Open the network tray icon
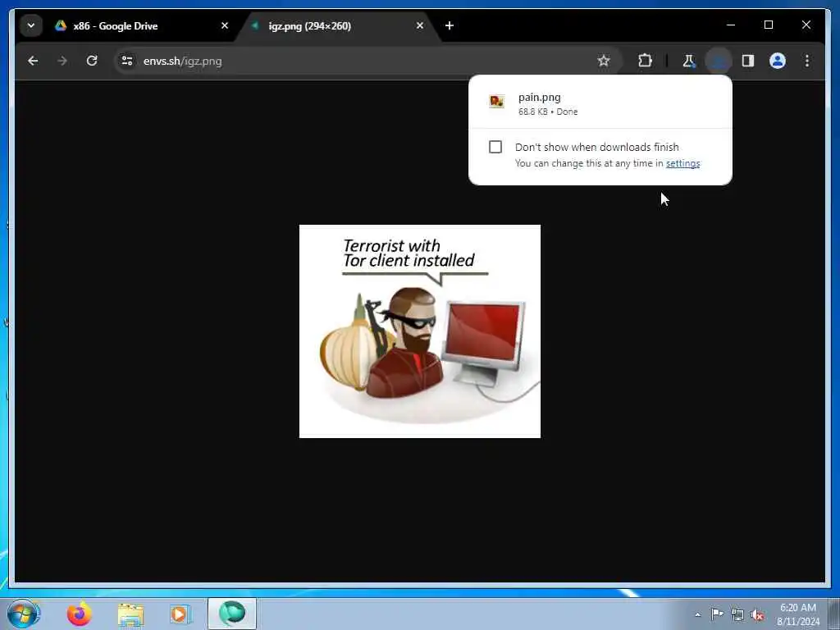840x630 pixels. pos(737,615)
